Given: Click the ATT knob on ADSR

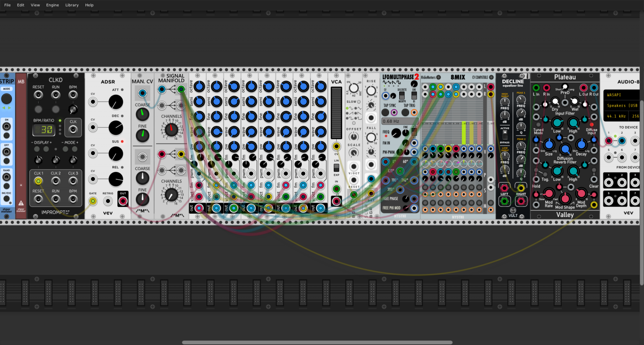Looking at the screenshot, I should (116, 102).
